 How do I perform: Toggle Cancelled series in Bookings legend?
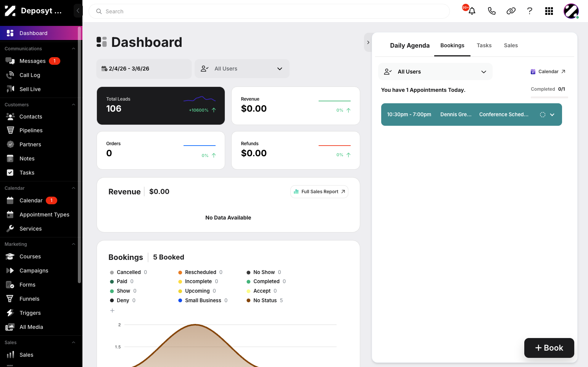point(128,272)
